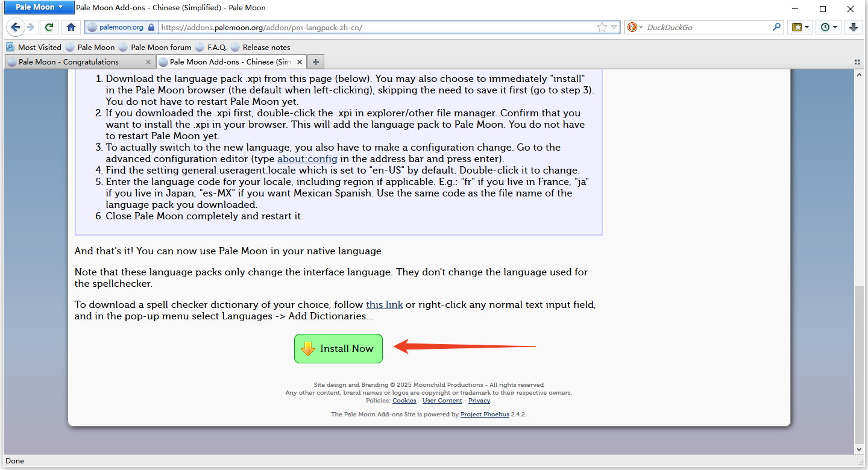Click the Install Now button
The image size is (868, 470).
point(338,349)
